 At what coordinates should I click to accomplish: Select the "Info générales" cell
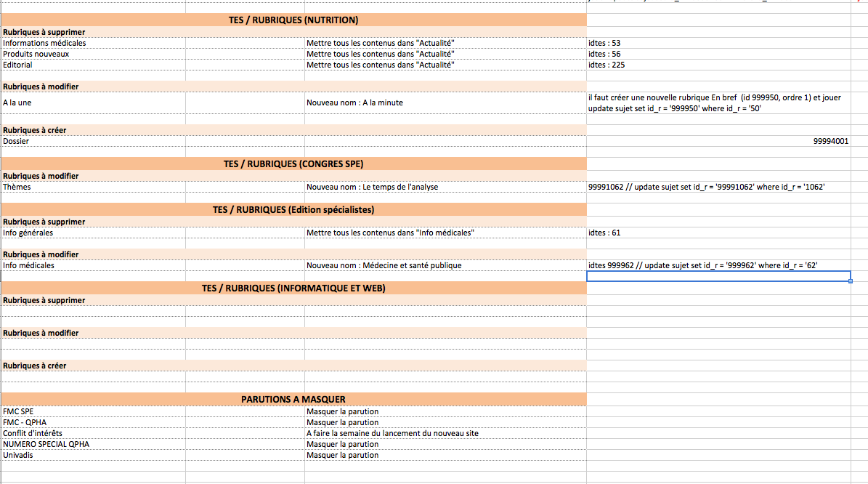pos(28,233)
